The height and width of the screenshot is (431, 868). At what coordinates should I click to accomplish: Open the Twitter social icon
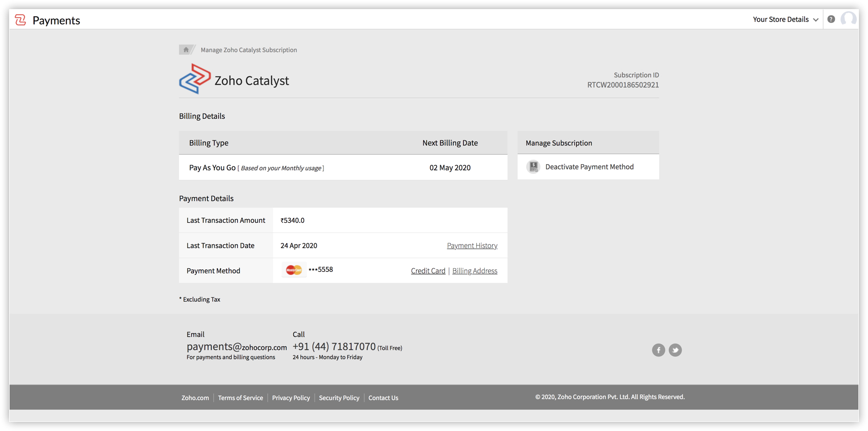pyautogui.click(x=675, y=350)
